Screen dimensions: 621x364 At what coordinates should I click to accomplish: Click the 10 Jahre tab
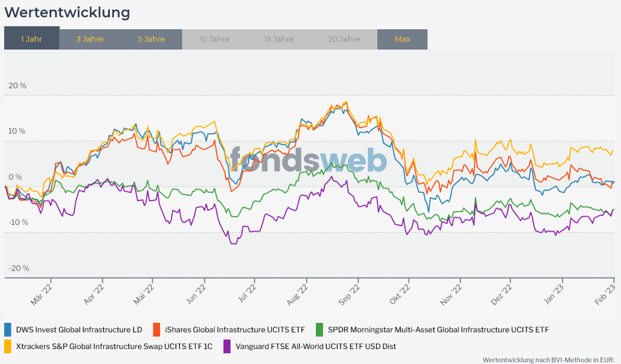214,39
